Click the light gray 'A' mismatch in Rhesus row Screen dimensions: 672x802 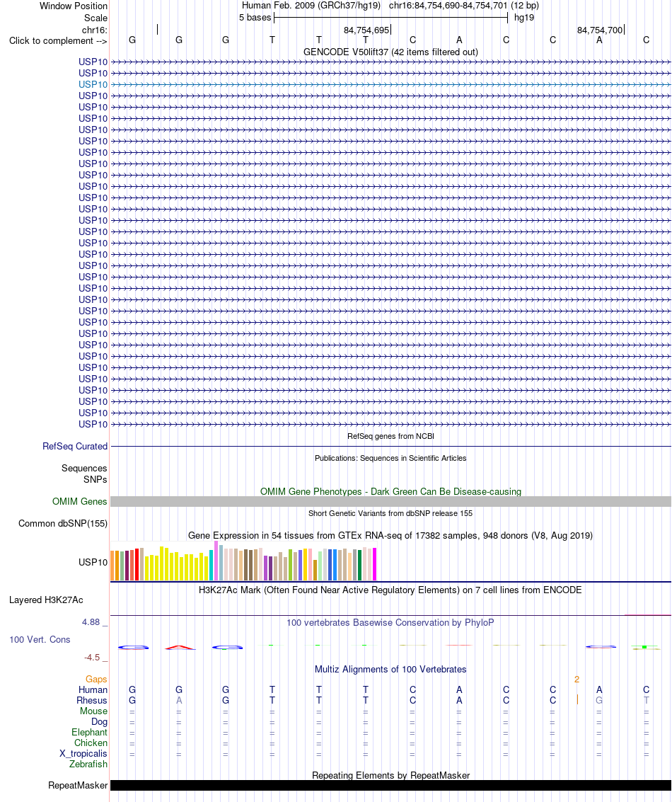point(179,700)
